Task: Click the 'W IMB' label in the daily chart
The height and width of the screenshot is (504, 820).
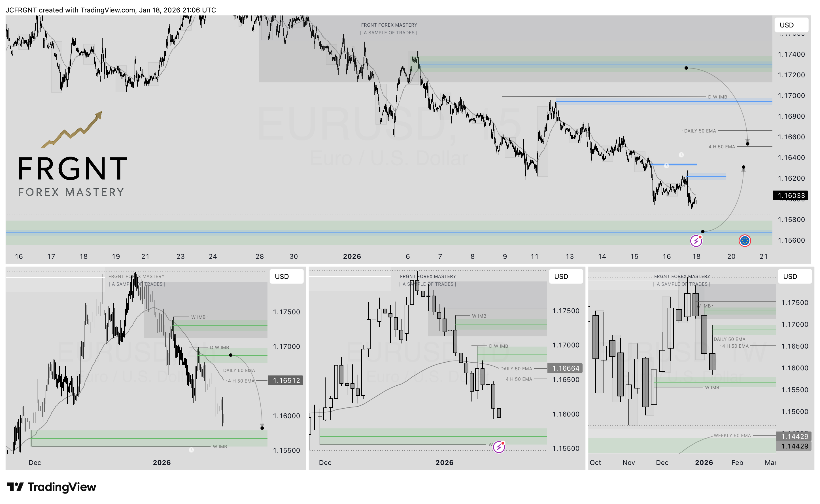Action: (x=479, y=316)
